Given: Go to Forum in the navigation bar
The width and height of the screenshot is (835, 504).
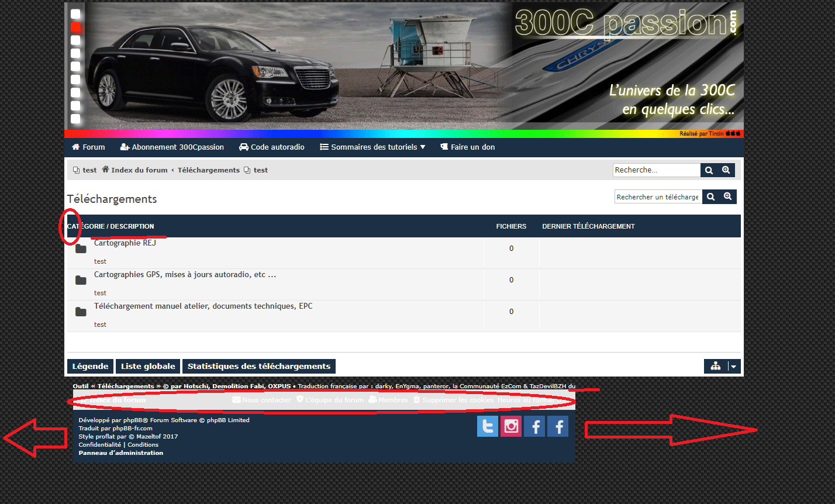Looking at the screenshot, I should [x=88, y=147].
